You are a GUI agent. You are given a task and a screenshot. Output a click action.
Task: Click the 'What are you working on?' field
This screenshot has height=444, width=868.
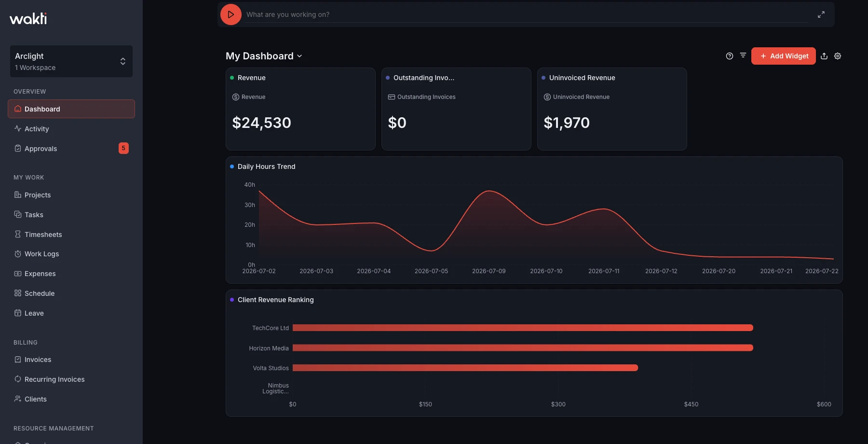527,14
